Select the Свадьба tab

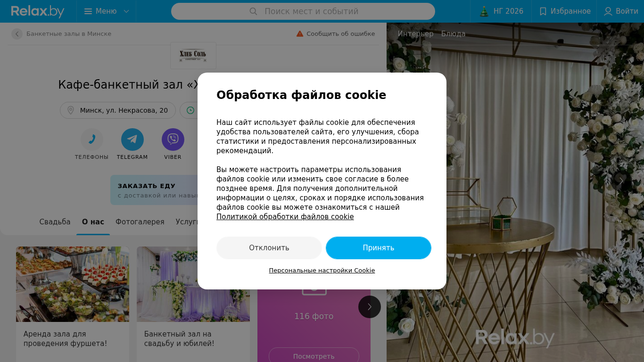pos(55,222)
